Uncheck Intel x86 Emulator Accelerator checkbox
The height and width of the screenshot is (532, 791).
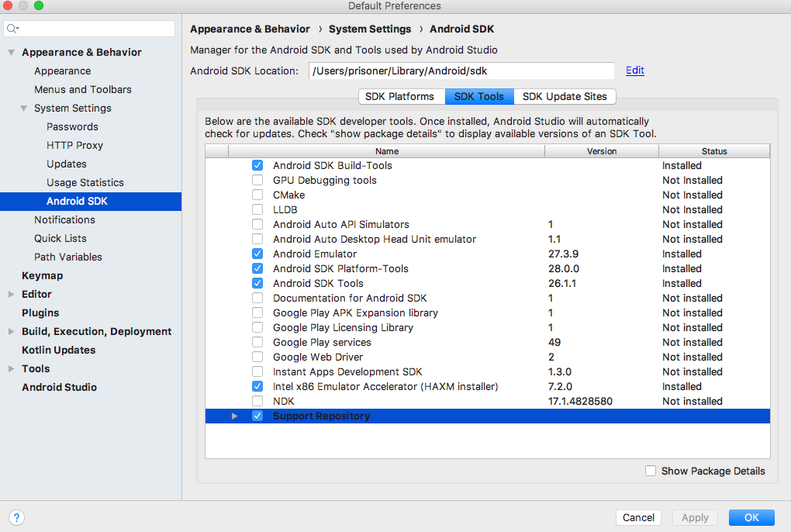(257, 386)
